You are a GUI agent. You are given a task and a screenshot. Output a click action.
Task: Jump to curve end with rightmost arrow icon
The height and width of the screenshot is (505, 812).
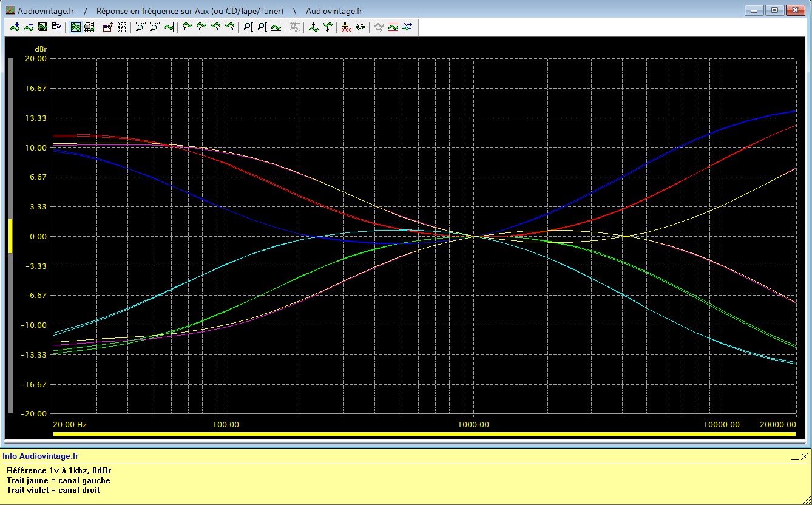[x=229, y=27]
